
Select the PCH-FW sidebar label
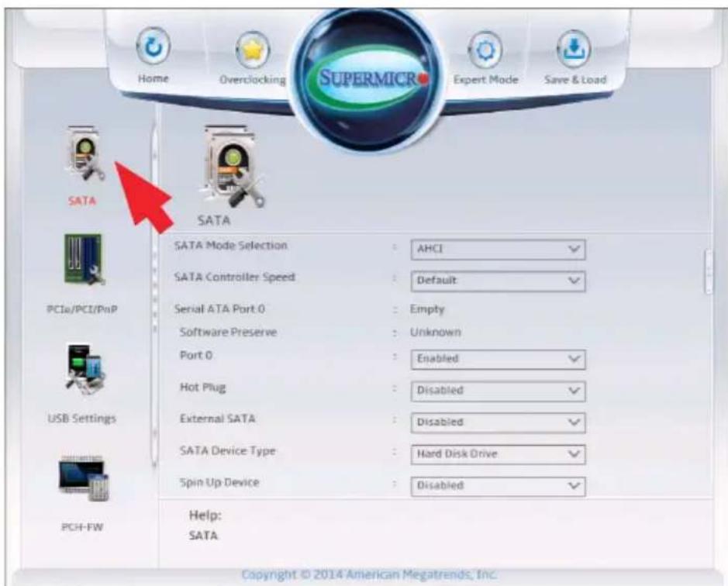coord(82,527)
